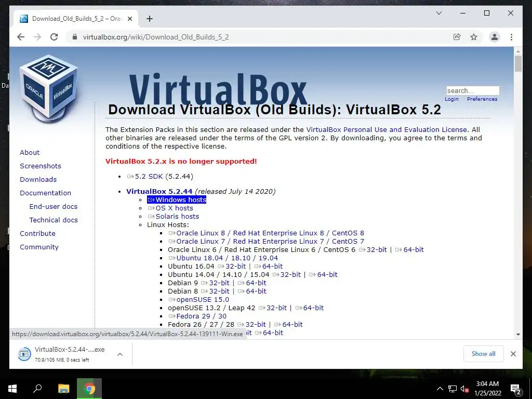Image resolution: width=532 pixels, height=399 pixels.
Task: Click the browser Forward arrow
Action: (x=37, y=37)
